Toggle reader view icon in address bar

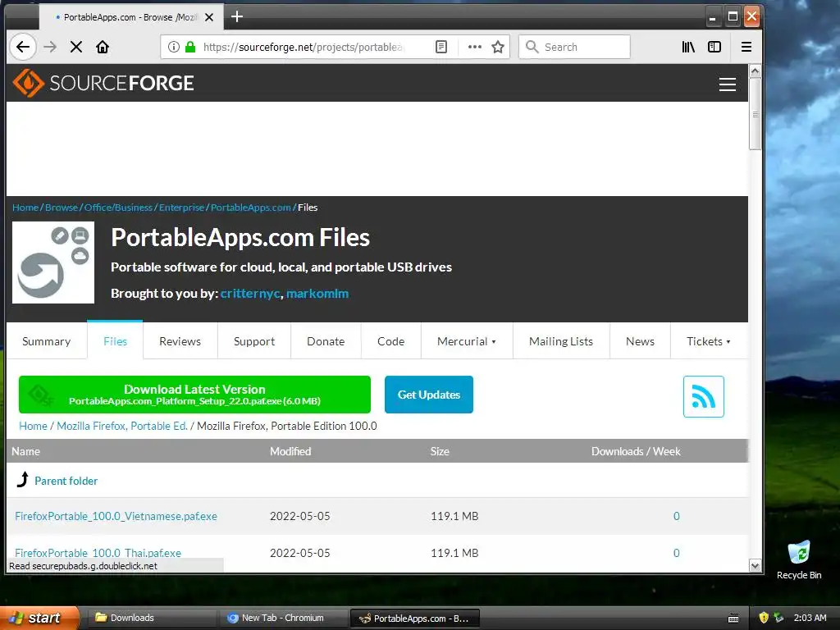coord(441,47)
